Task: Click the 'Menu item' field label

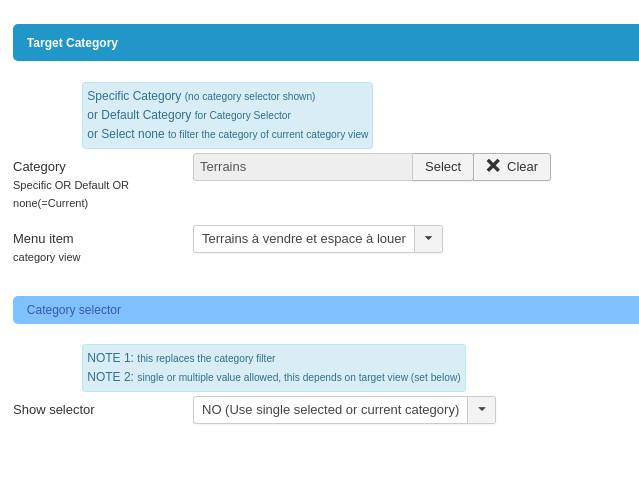Action: [43, 239]
